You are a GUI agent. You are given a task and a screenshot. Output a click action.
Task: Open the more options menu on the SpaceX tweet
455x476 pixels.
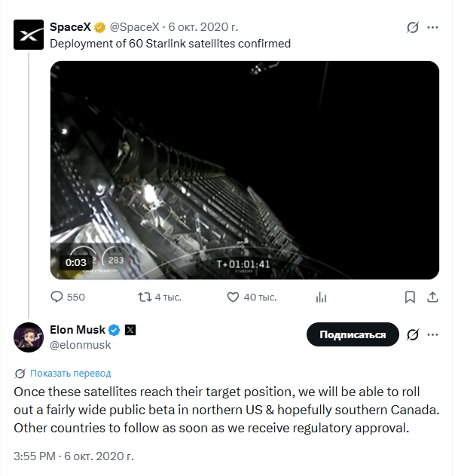pos(432,27)
